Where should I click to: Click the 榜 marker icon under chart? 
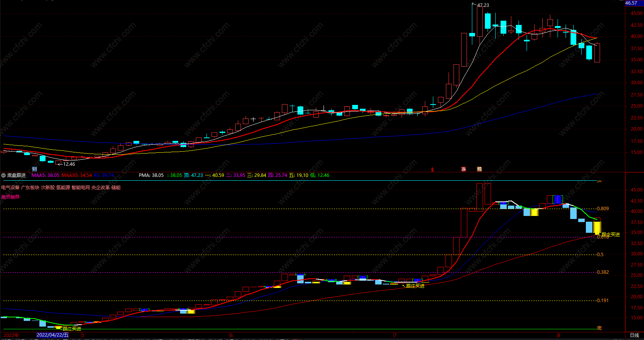(x=480, y=169)
